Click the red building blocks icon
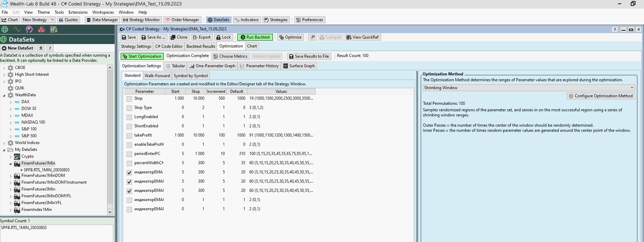This screenshot has width=644, height=242. coord(42,29)
